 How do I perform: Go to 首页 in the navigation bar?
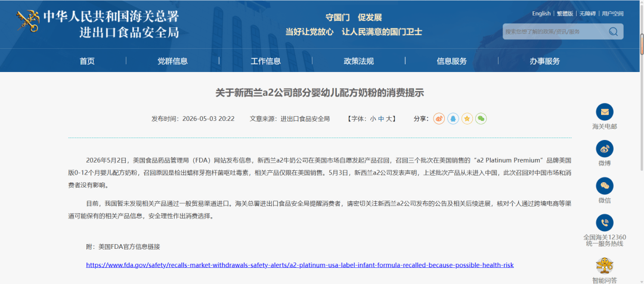tap(87, 61)
